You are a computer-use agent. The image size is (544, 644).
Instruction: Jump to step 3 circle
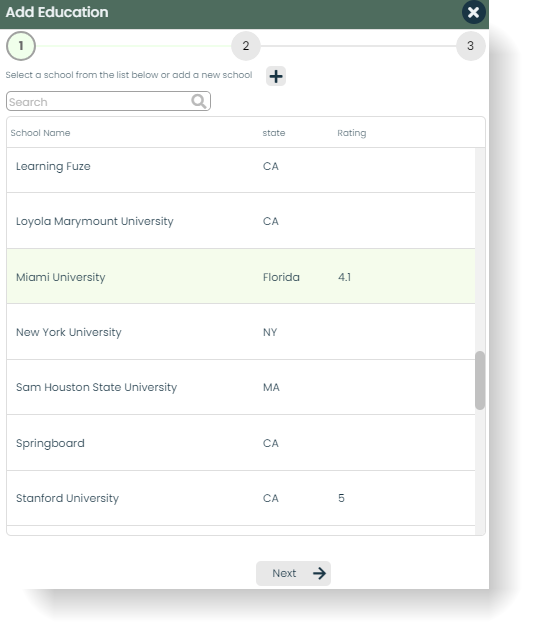tap(471, 46)
